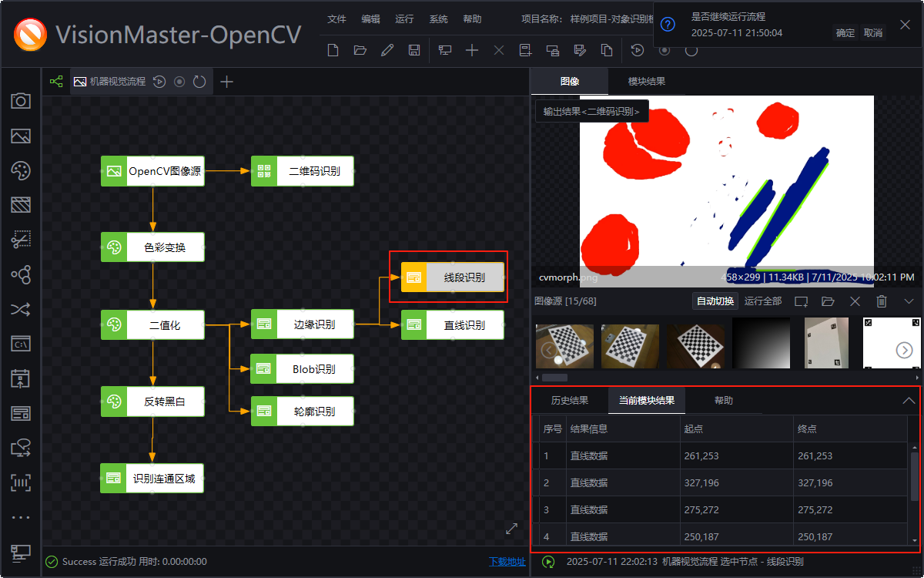Select the camera acquisition tool in the sidebar
This screenshot has height=578, width=924.
point(20,101)
